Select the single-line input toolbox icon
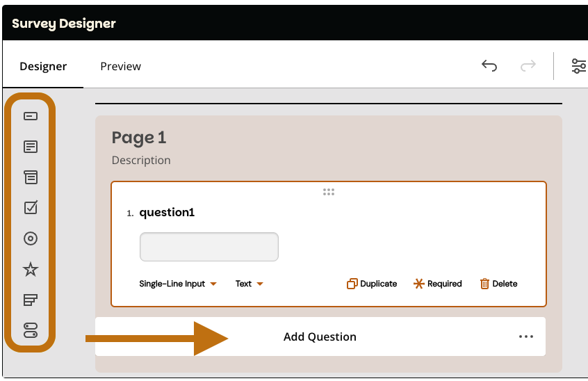 pos(31,116)
